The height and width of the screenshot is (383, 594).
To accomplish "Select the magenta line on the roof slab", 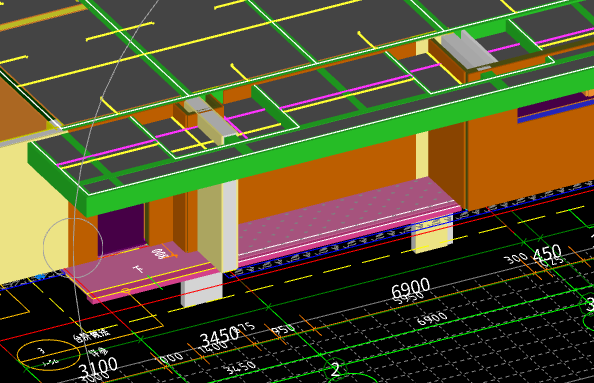I will pos(333,93).
